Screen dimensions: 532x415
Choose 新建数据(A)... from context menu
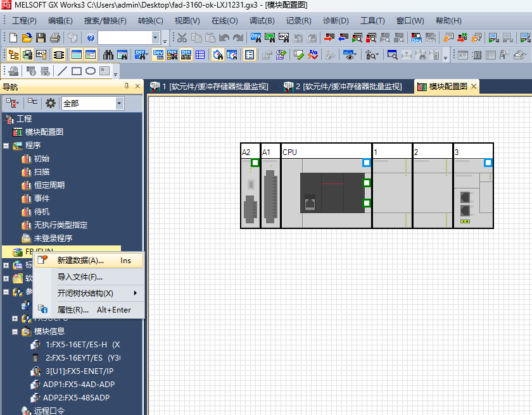tap(89, 261)
